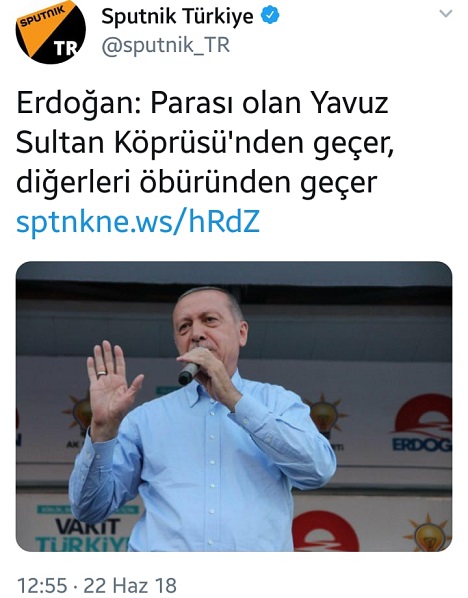Open the attached Erdoğan rally photo

click(234, 406)
